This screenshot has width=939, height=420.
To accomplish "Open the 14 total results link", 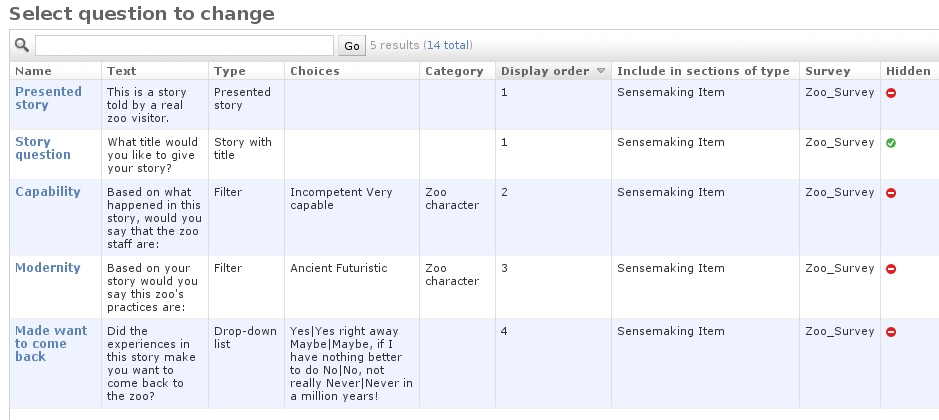I will 449,45.
